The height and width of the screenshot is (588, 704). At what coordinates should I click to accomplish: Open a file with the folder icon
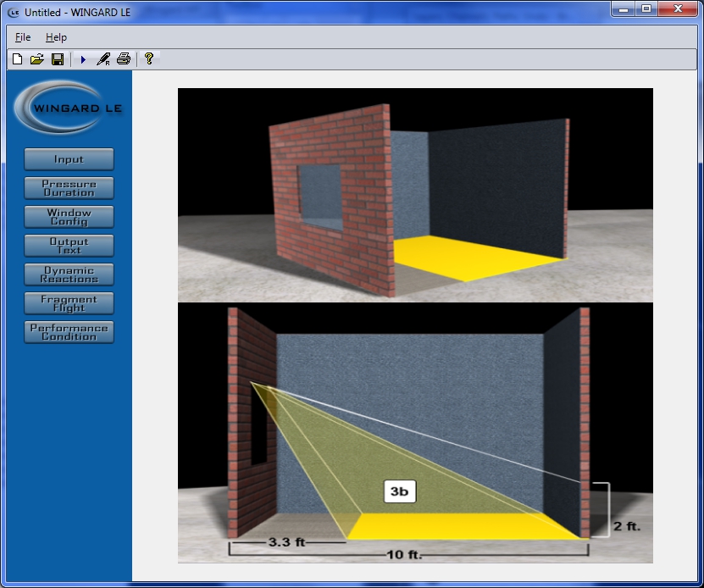(36, 59)
